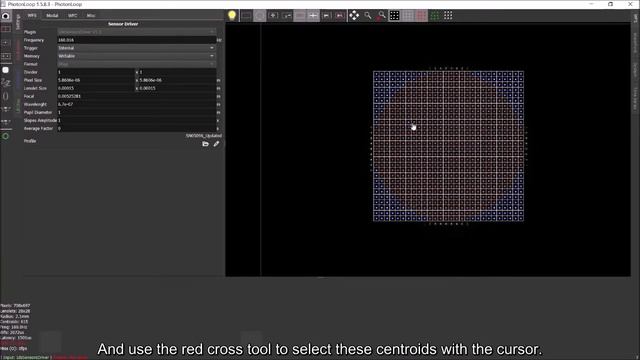640x360 pixels.
Task: Switch to the Misc tab
Action: click(91, 16)
